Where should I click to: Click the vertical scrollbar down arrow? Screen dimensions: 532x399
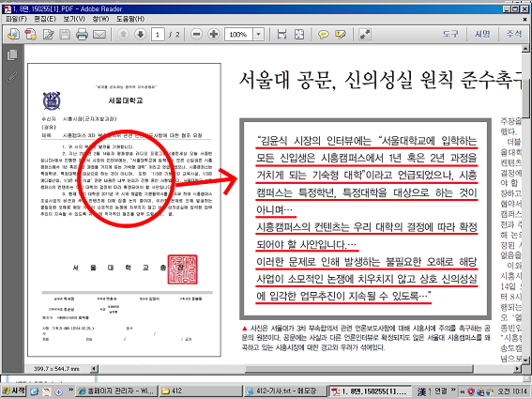[525, 360]
